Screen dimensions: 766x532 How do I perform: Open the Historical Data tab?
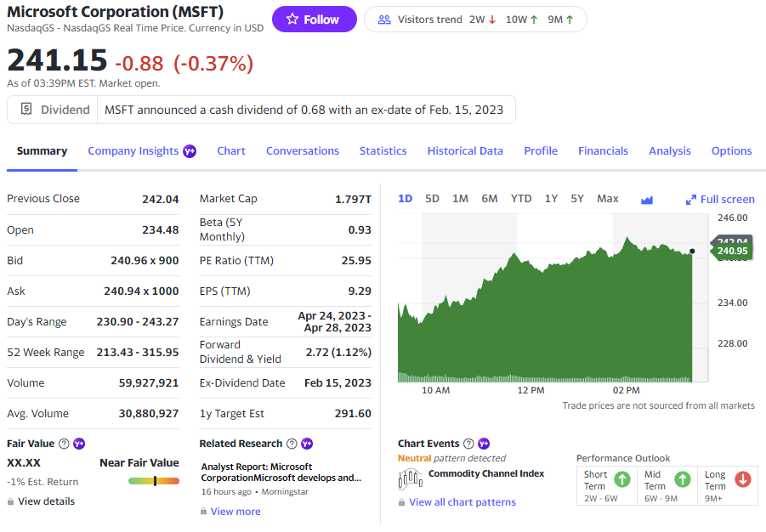465,150
